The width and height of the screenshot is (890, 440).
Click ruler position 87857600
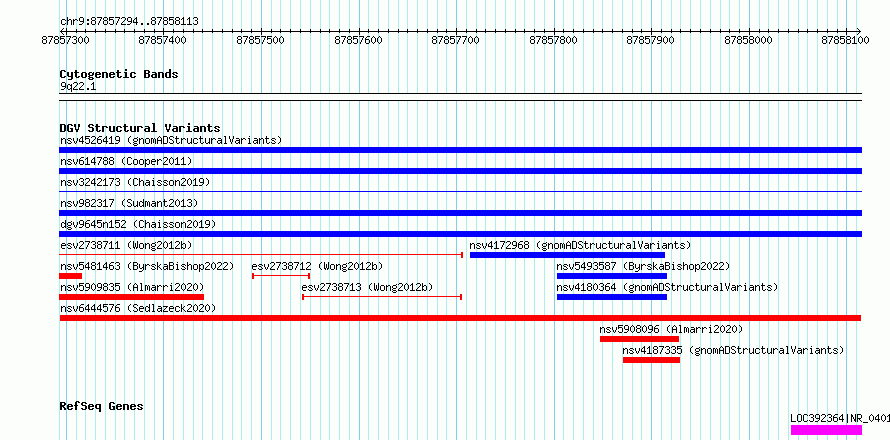358,40
